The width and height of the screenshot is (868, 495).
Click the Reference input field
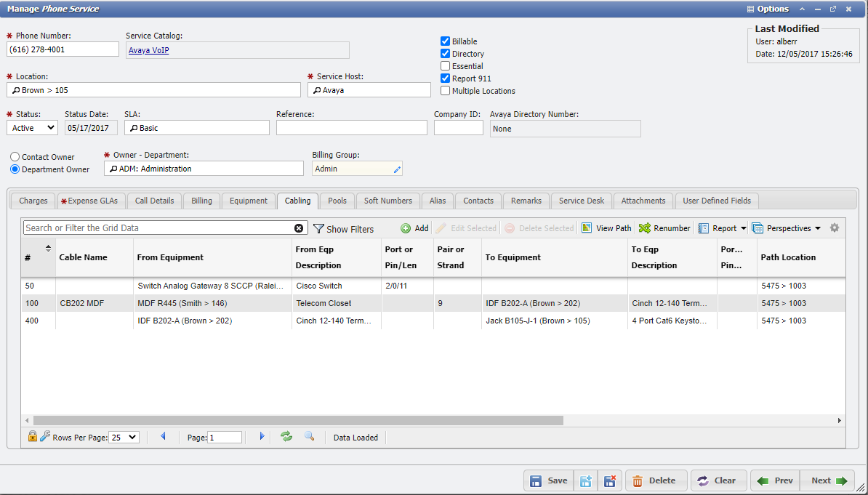(352, 128)
